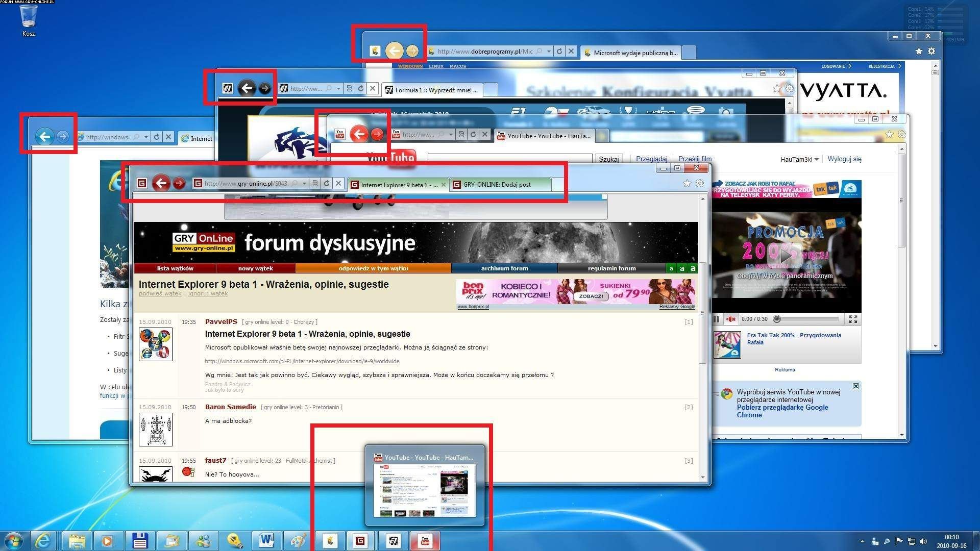The width and height of the screenshot is (980, 551).
Task: Click the 'Wyloguj się' link on YouTube
Action: (844, 159)
